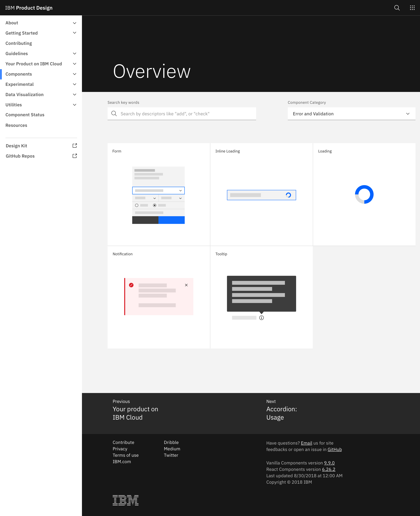Screen dimensions: 420x516
Task: Open the Loading component card
Action: (x=364, y=194)
